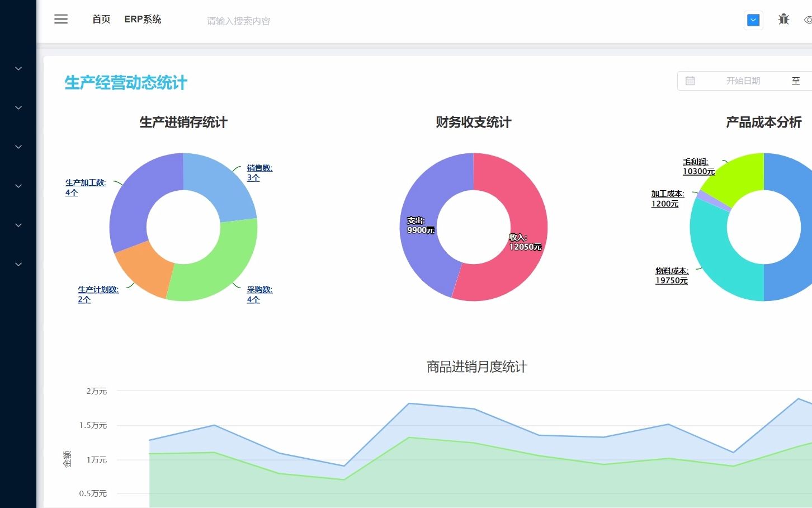This screenshot has height=508, width=812.
Task: Click the 生产计划数: 2个 label
Action: 98,294
